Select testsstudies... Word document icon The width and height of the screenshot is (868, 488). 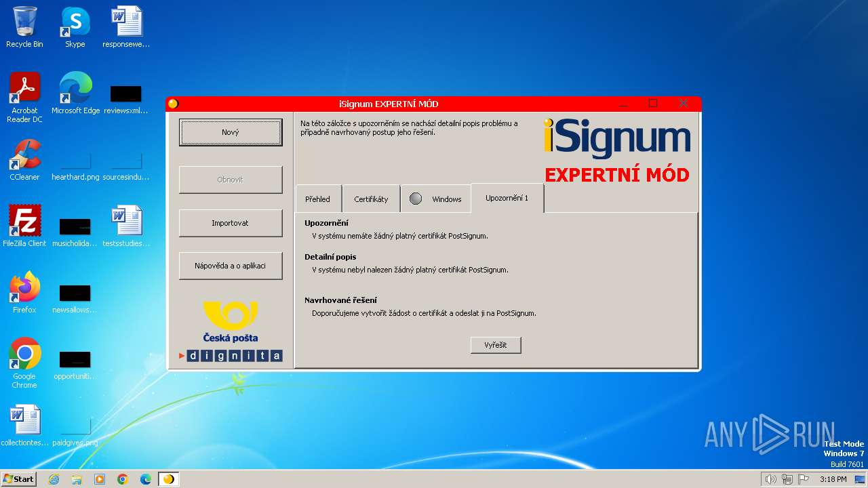tap(126, 226)
